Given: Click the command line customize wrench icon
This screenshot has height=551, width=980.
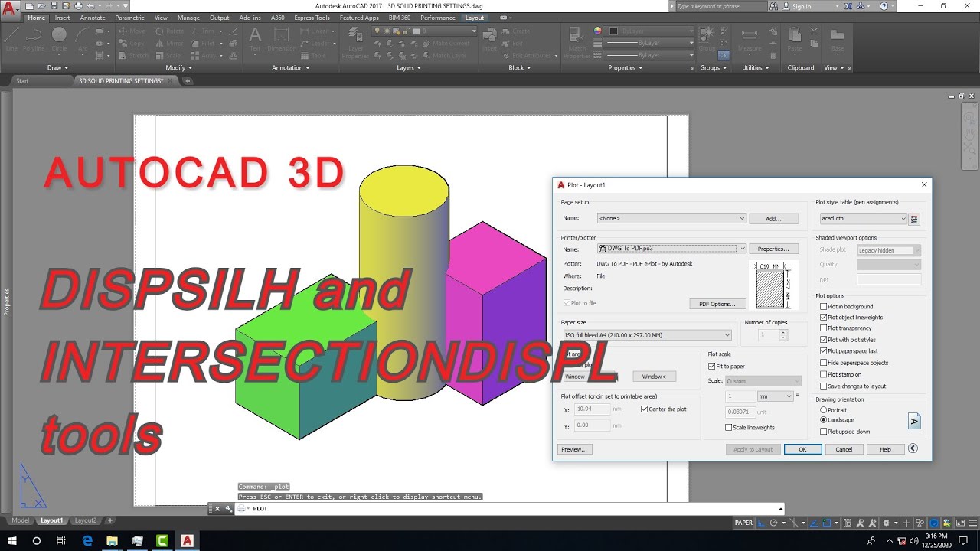Looking at the screenshot, I should (228, 509).
